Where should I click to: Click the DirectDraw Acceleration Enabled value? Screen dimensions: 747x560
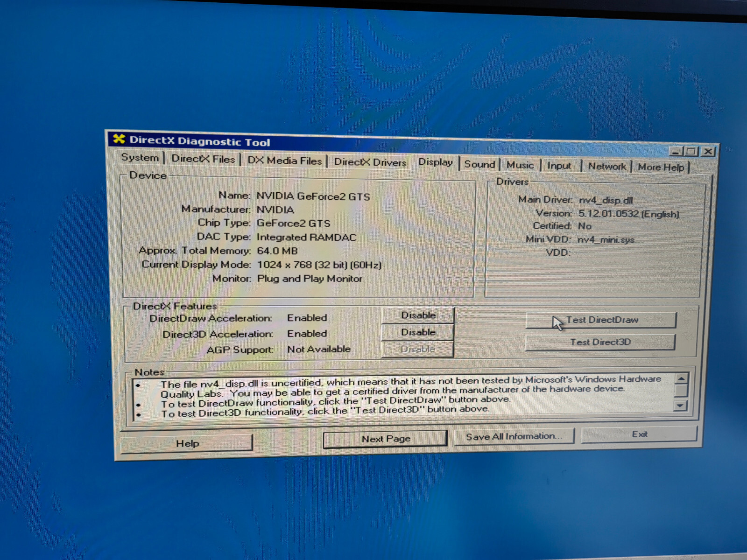[307, 318]
